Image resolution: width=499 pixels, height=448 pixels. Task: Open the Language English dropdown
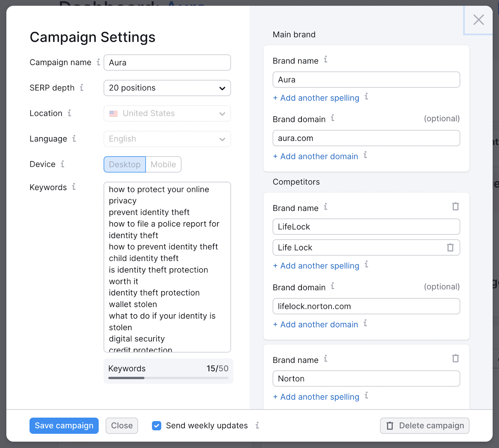click(167, 139)
